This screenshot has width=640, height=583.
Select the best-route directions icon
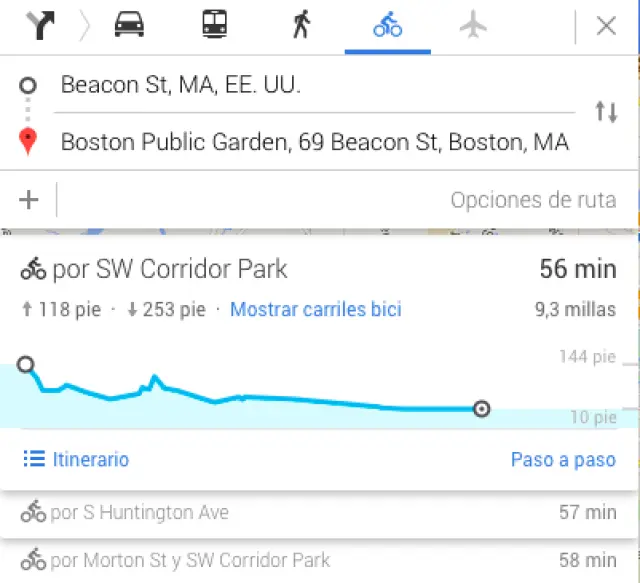pyautogui.click(x=40, y=25)
